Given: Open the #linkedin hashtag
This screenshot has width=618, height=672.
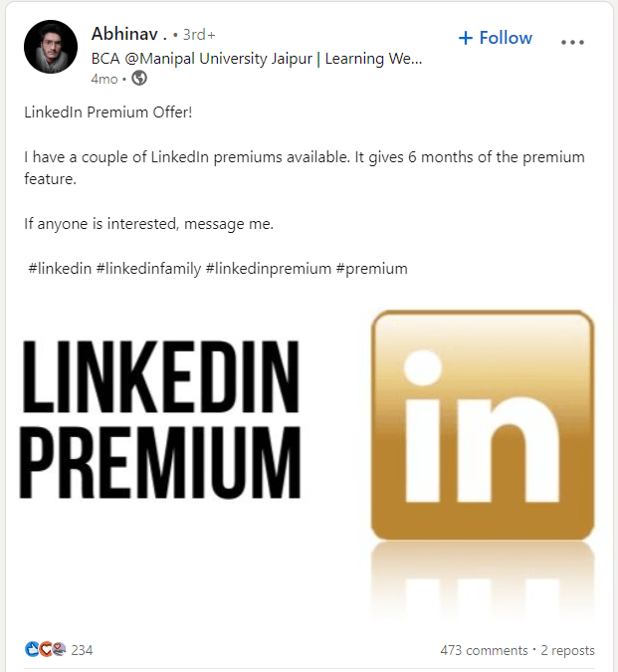Looking at the screenshot, I should [x=61, y=269].
